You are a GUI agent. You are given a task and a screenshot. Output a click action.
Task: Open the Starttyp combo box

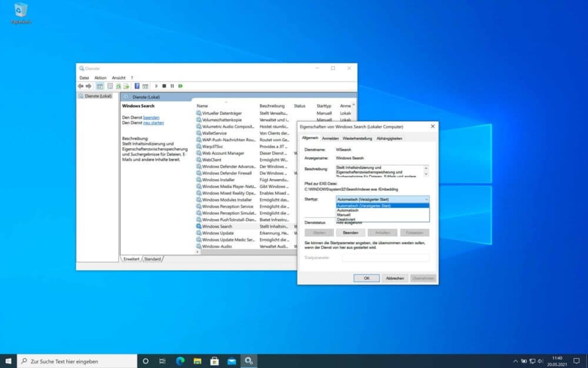pos(383,200)
